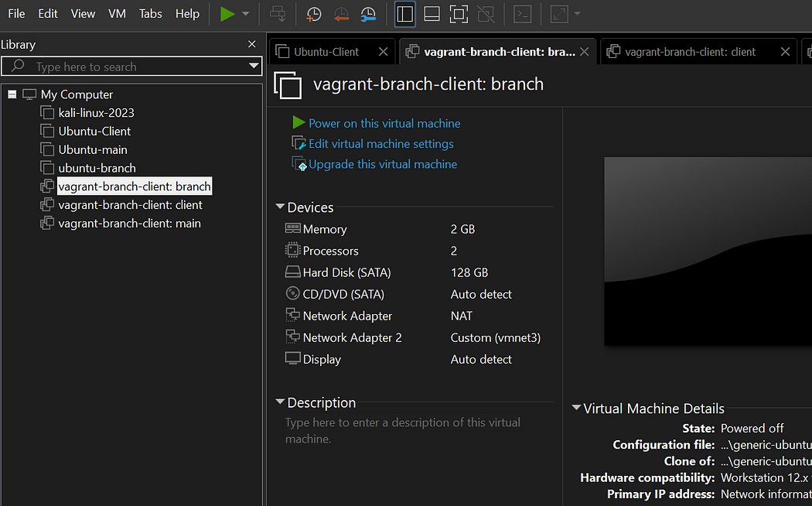Viewport: 812px width, 506px height.
Task: Click the library search field
Action: click(131, 67)
